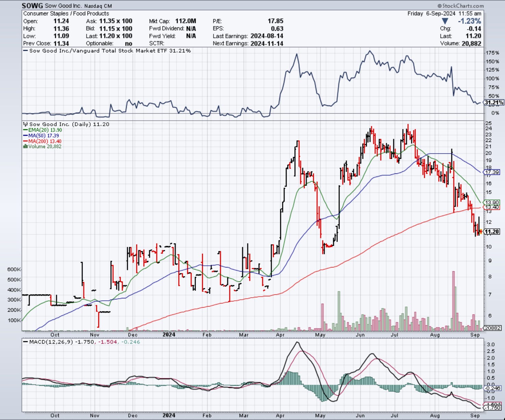Click the tallest August volume bar
505x420 pixels.
coord(454,301)
